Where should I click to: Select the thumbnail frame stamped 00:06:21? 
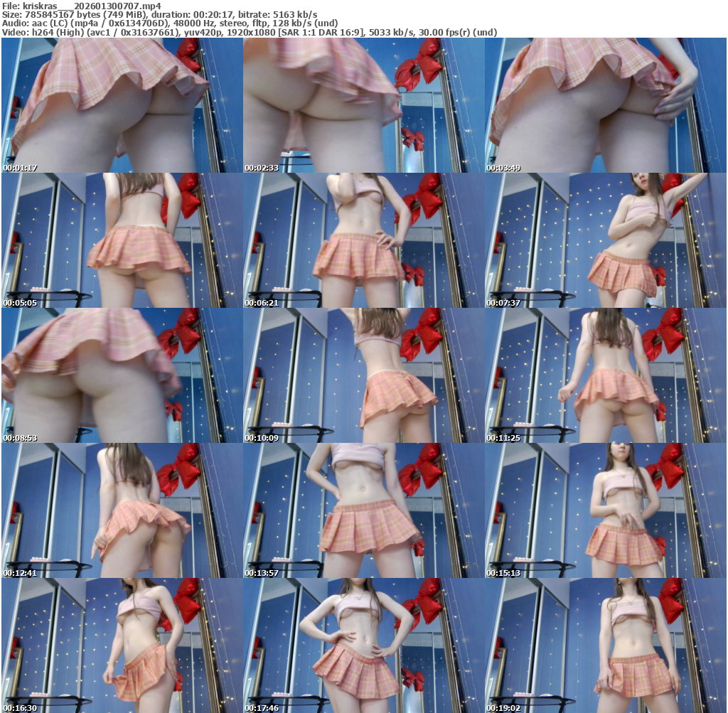point(364,240)
